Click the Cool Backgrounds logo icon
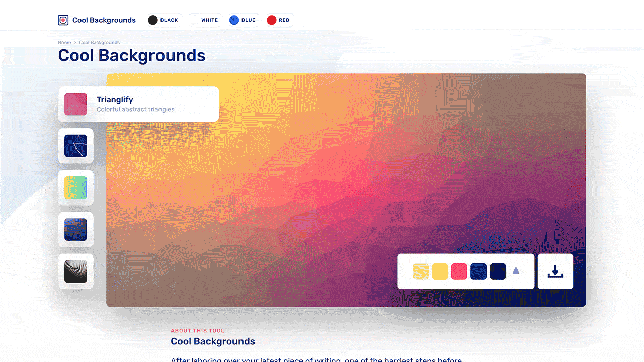 (63, 20)
